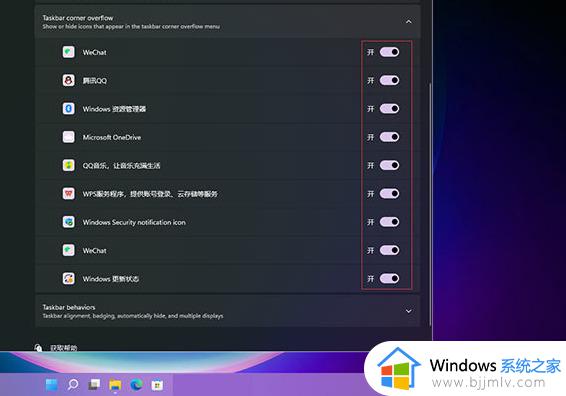
Task: Click the "QQ音乐，让音乐充满生活" label
Action: [121, 165]
